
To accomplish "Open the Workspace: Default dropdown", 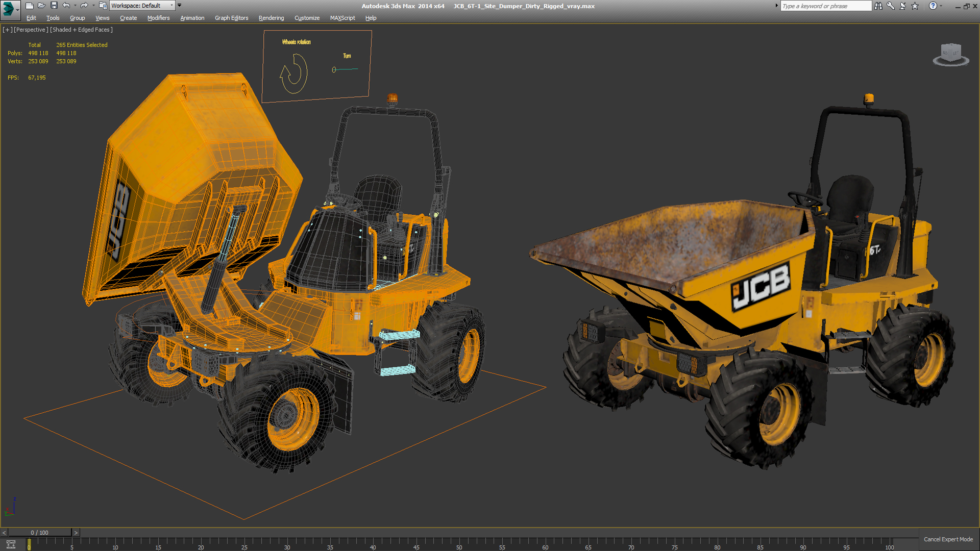I will (x=142, y=6).
